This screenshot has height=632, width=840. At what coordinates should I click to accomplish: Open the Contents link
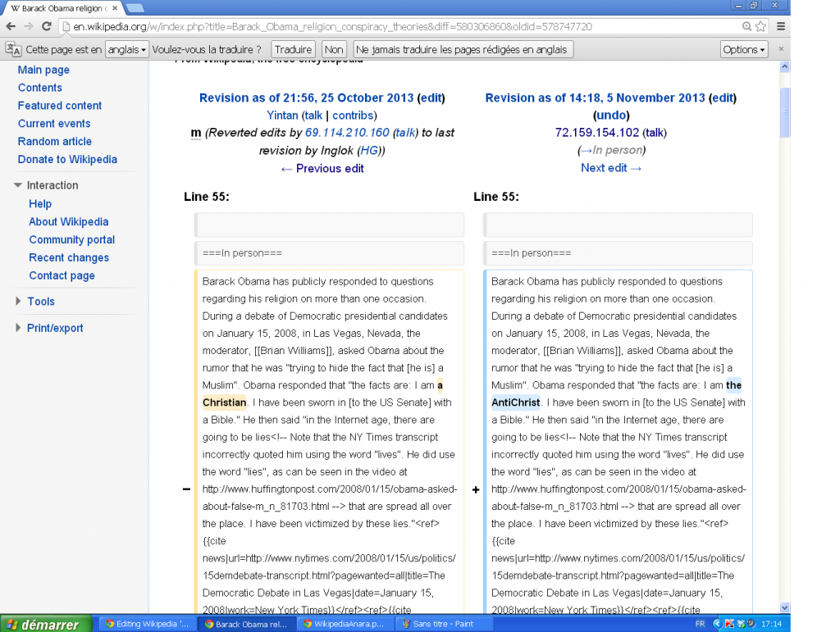(39, 88)
